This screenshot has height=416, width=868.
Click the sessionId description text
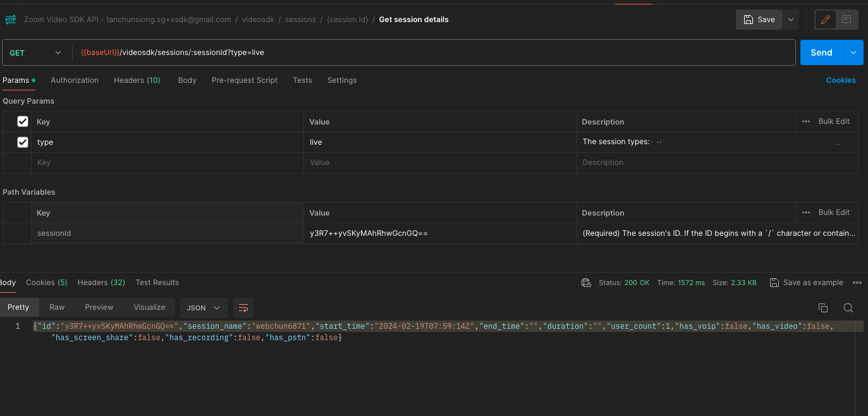(719, 233)
